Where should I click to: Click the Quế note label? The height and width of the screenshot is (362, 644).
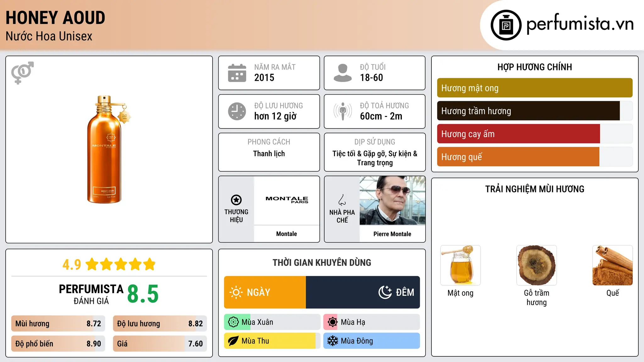point(613,293)
